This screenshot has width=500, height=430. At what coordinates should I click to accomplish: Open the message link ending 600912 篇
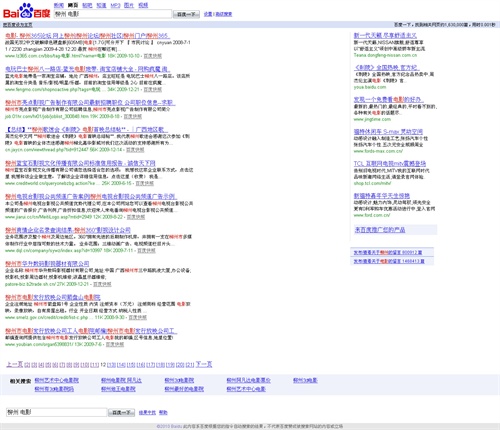click(x=388, y=253)
